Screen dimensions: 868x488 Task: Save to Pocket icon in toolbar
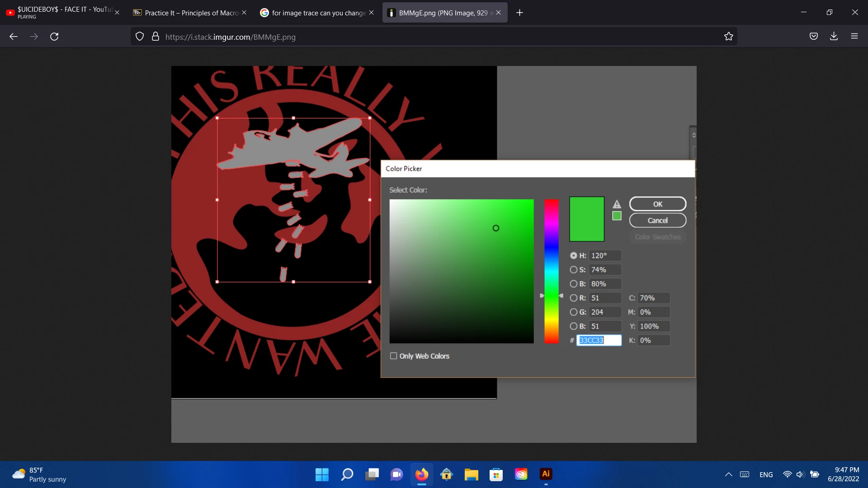coord(814,37)
